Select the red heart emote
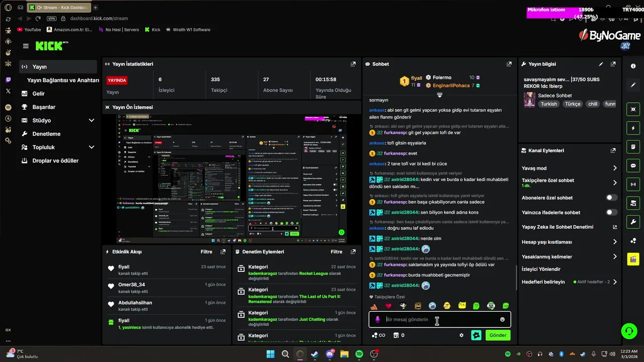The image size is (644, 362). click(x=388, y=306)
